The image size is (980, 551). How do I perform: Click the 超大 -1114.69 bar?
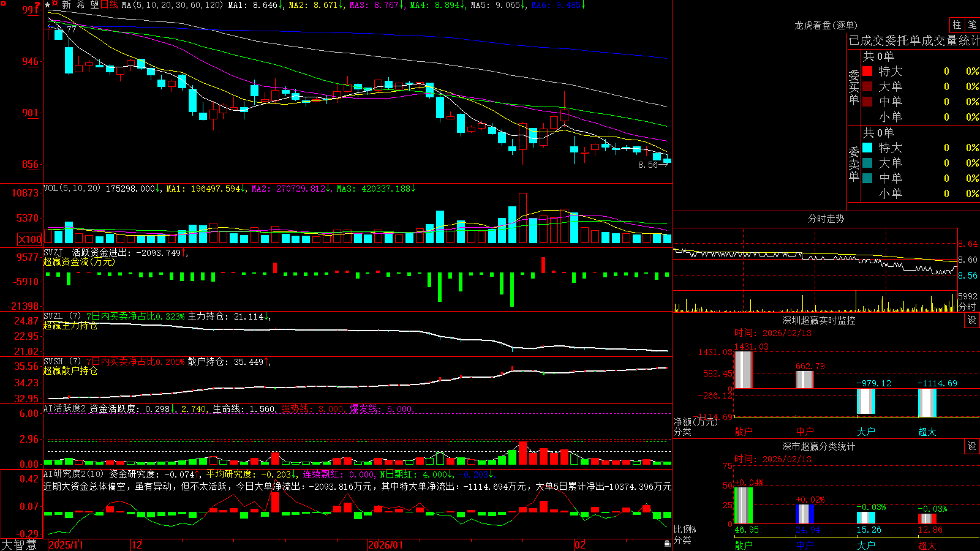click(x=927, y=403)
